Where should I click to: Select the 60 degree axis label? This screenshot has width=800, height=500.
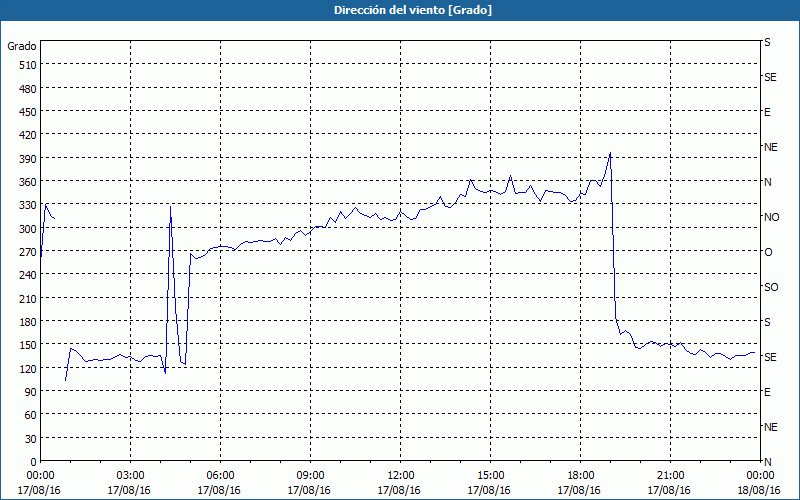click(32, 416)
